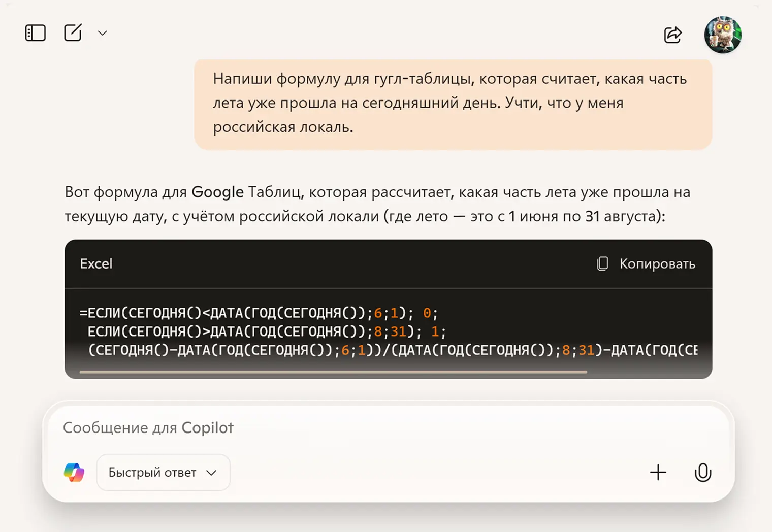Start a new chat with compose icon
Viewport: 772px width, 532px height.
[x=73, y=33]
